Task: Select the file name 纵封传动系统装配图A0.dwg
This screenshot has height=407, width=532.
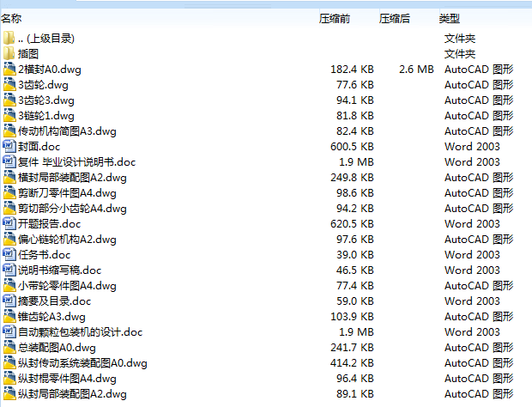Action: tap(82, 363)
